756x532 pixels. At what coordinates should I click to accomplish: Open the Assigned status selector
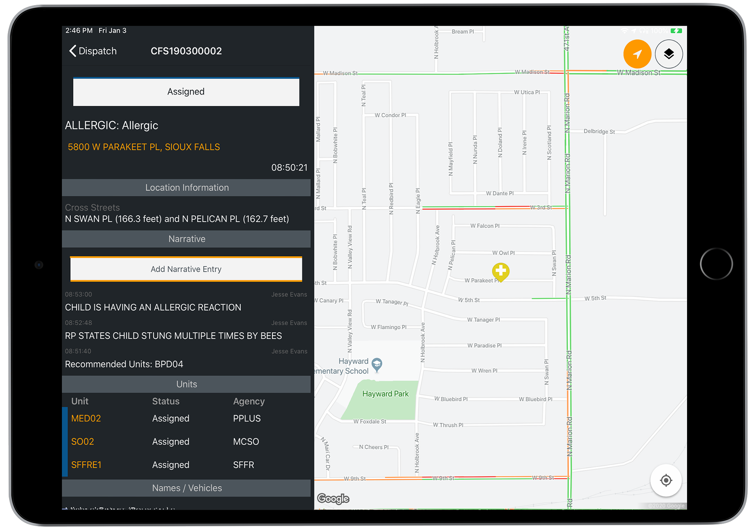tap(186, 92)
